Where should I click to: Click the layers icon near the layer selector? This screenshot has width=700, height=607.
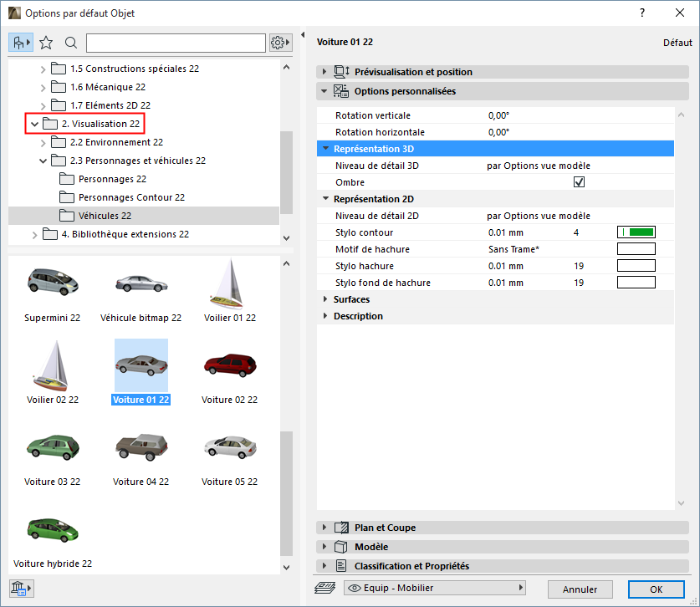pyautogui.click(x=324, y=588)
